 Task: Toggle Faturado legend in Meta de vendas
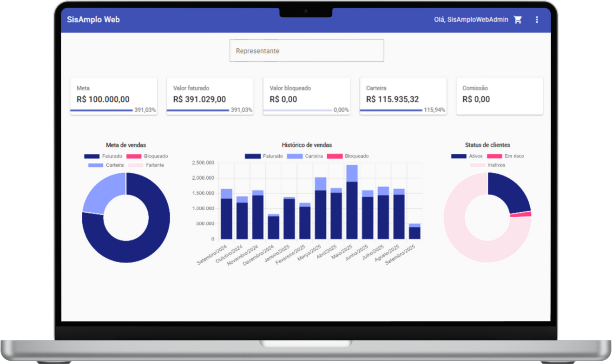[103, 156]
